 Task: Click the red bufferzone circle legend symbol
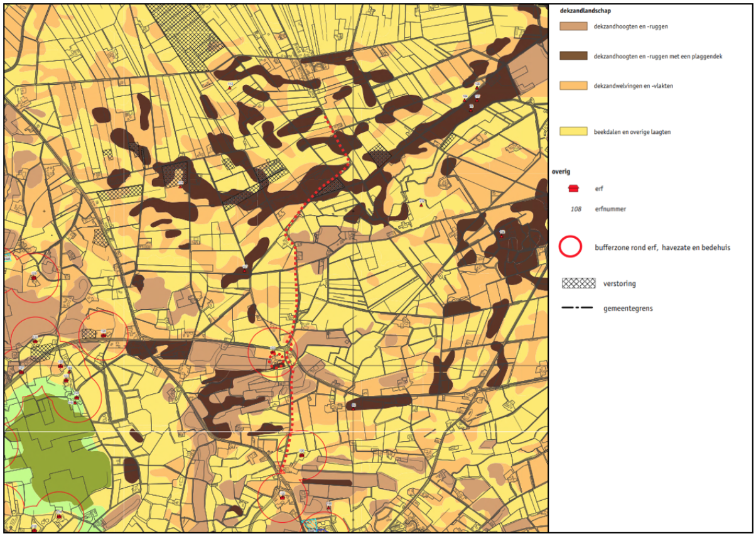click(x=570, y=247)
